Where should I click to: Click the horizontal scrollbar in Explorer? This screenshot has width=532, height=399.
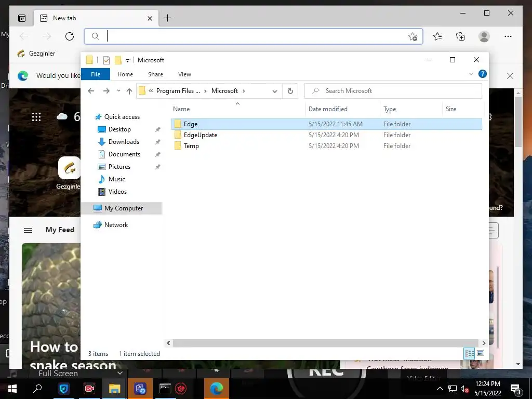click(x=325, y=343)
